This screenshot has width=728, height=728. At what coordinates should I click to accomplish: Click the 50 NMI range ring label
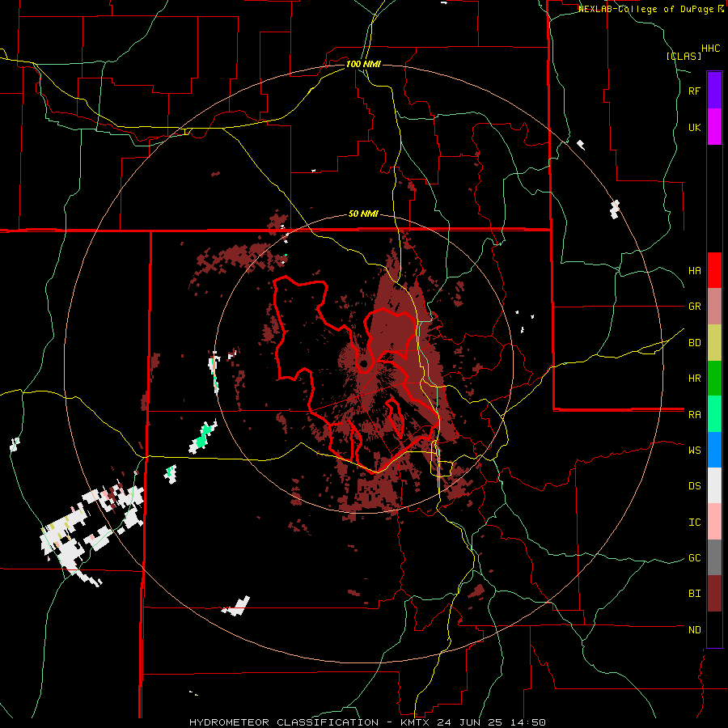[363, 214]
